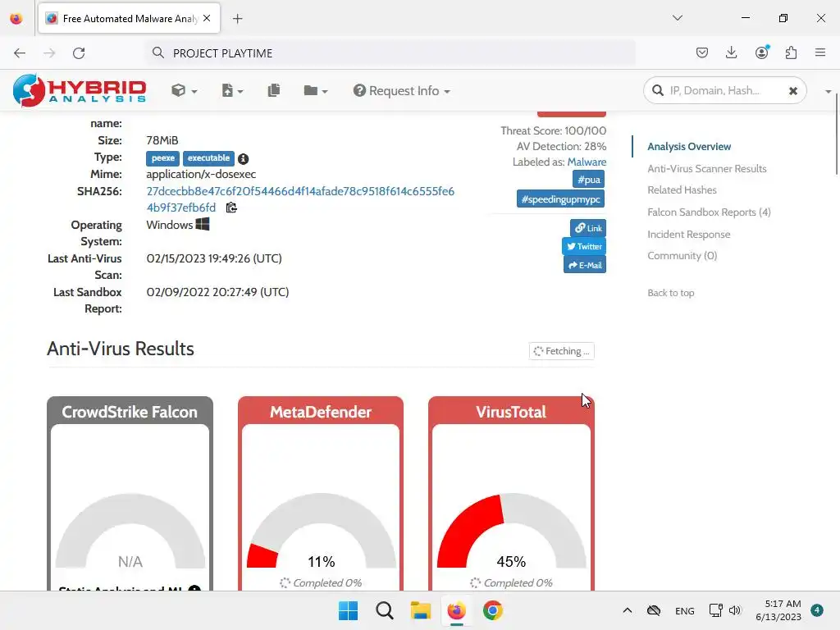Click the MetaDefender card header
This screenshot has width=840, height=630.
point(321,412)
